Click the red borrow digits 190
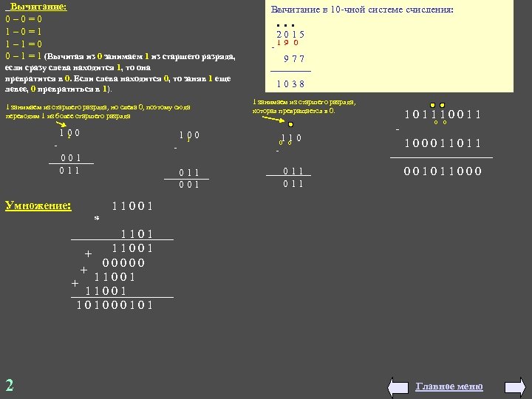 [287, 43]
